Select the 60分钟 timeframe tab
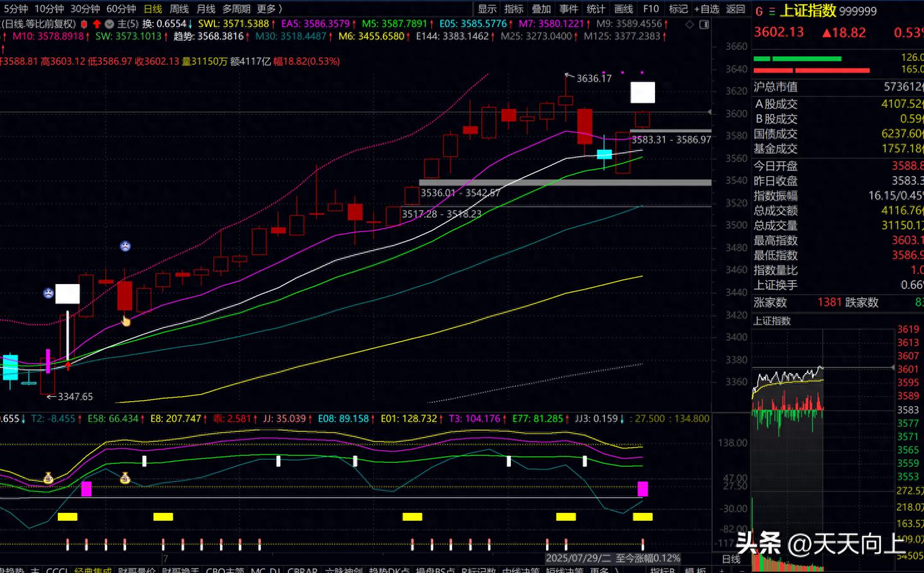This screenshot has height=573, width=924. click(121, 9)
